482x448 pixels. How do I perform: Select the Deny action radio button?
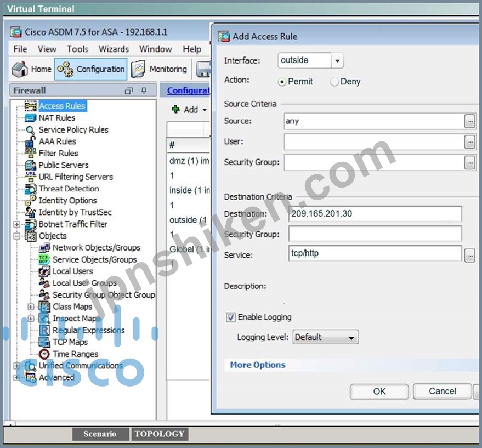334,82
